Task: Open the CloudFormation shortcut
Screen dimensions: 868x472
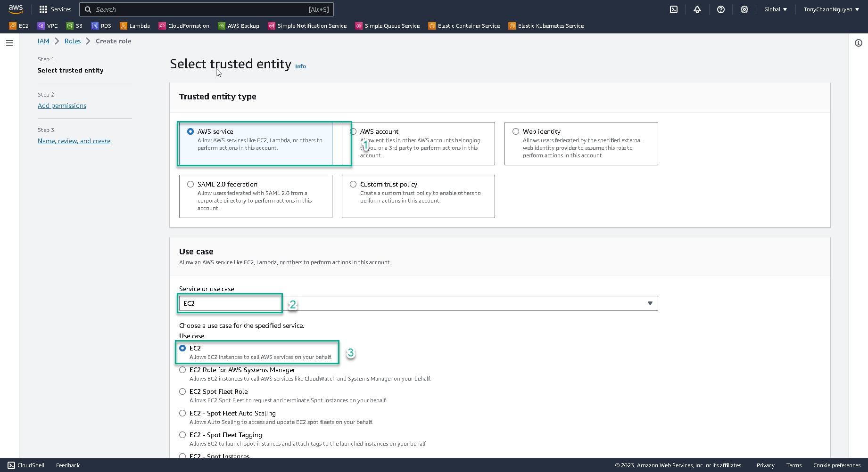Action: (184, 26)
